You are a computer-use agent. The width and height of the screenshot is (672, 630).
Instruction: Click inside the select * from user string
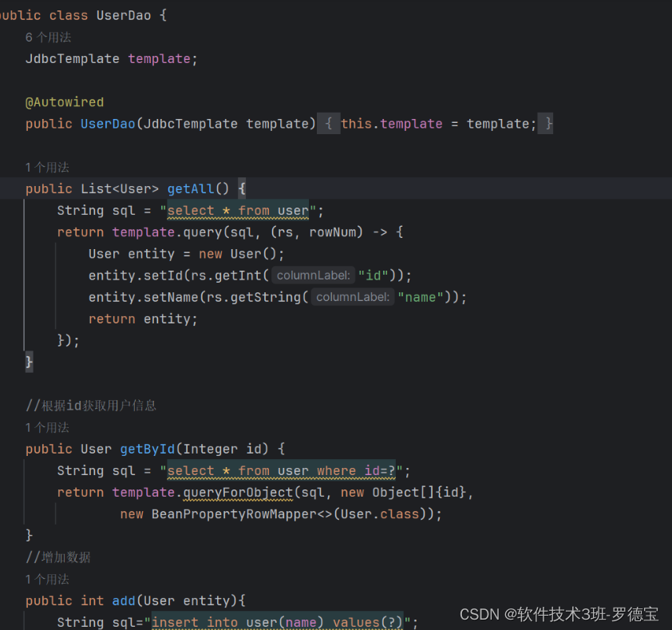(x=237, y=210)
